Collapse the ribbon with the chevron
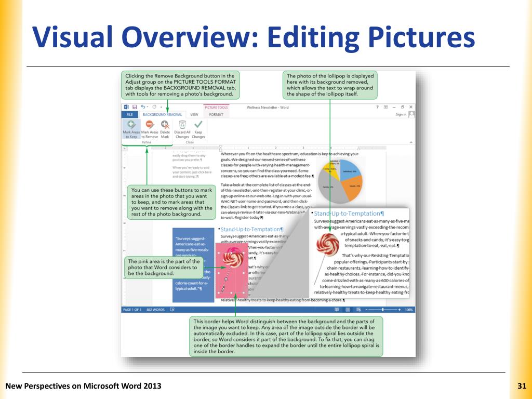532x399 pixels. pos(411,142)
